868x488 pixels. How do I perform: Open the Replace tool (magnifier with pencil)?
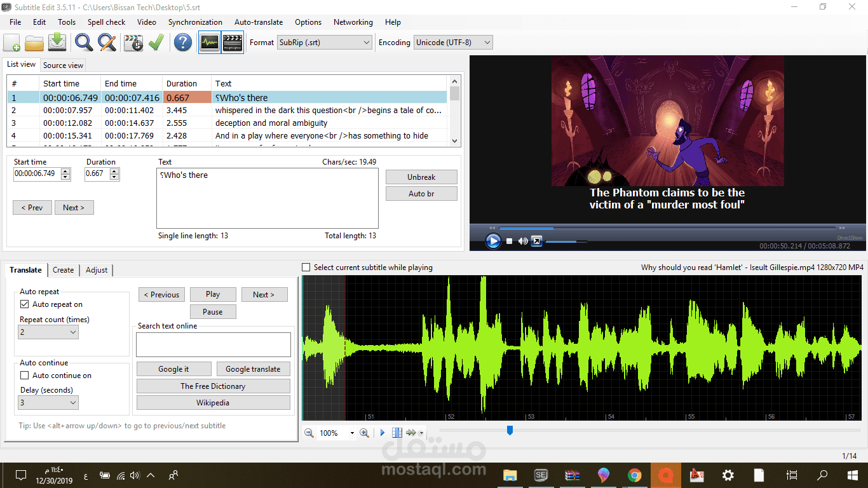(107, 43)
